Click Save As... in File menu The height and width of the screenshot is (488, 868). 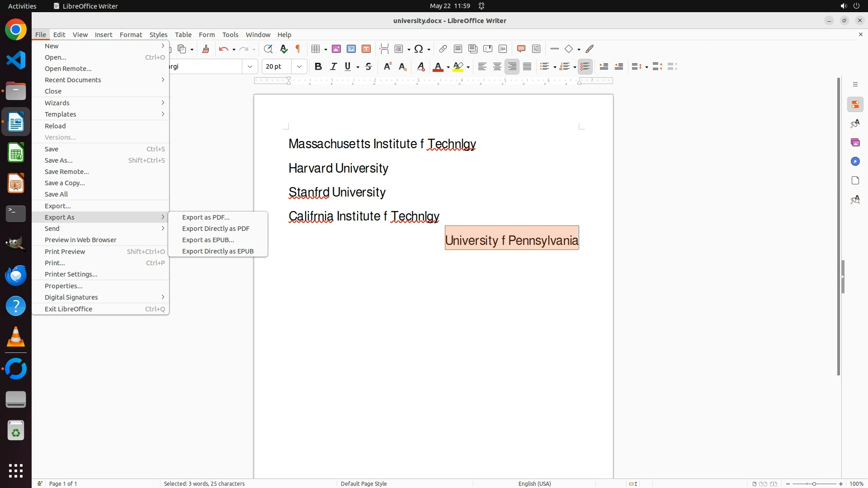59,160
